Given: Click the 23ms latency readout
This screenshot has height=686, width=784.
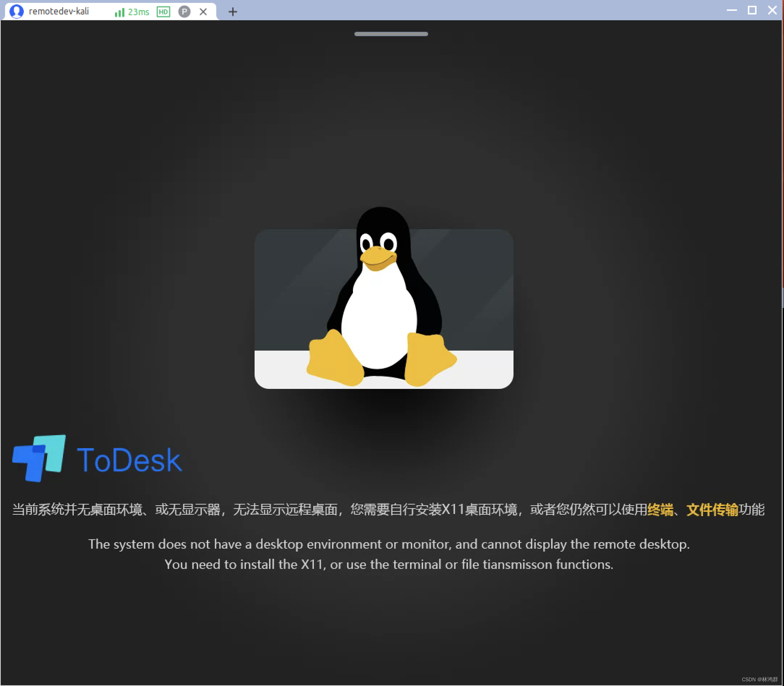Looking at the screenshot, I should 139,12.
